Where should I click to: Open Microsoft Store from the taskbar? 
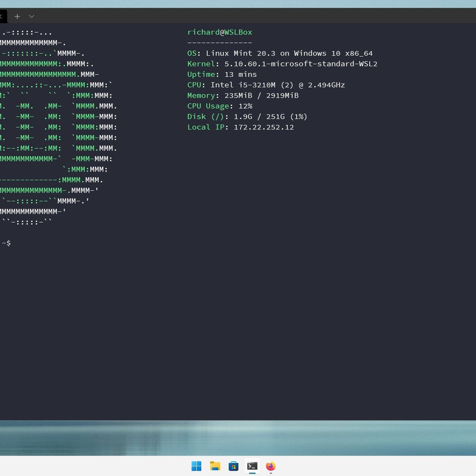click(x=233, y=466)
